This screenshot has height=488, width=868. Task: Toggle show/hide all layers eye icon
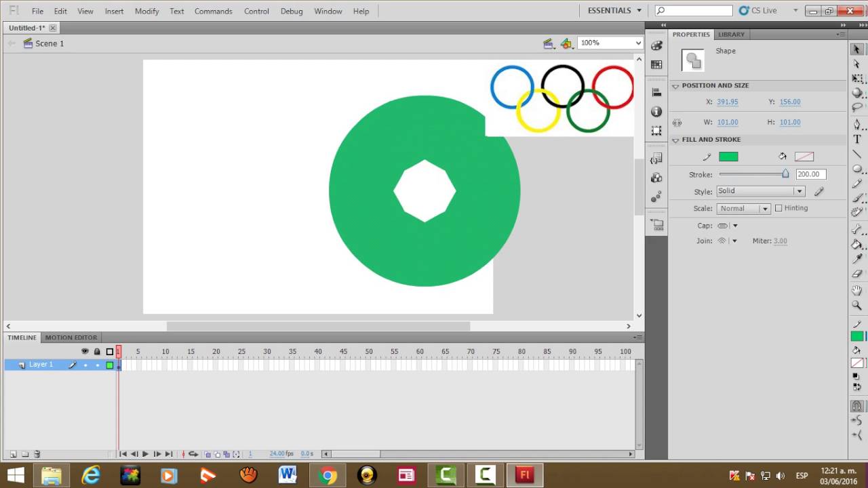pos(85,351)
